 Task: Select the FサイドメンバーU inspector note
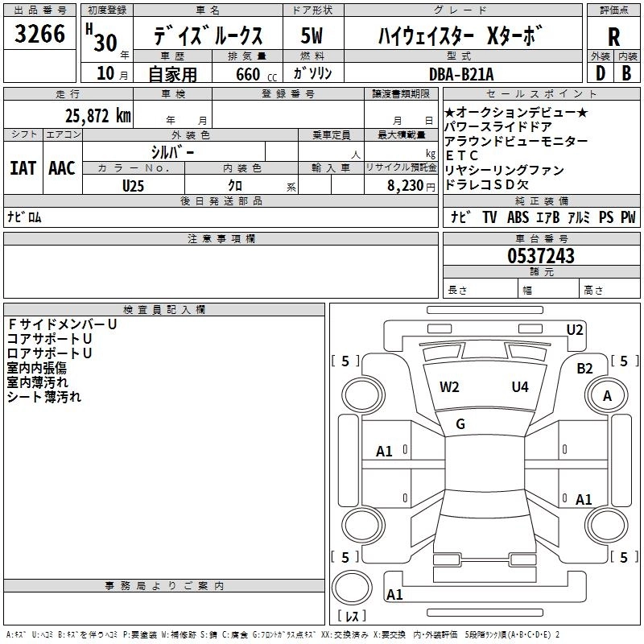[63, 324]
